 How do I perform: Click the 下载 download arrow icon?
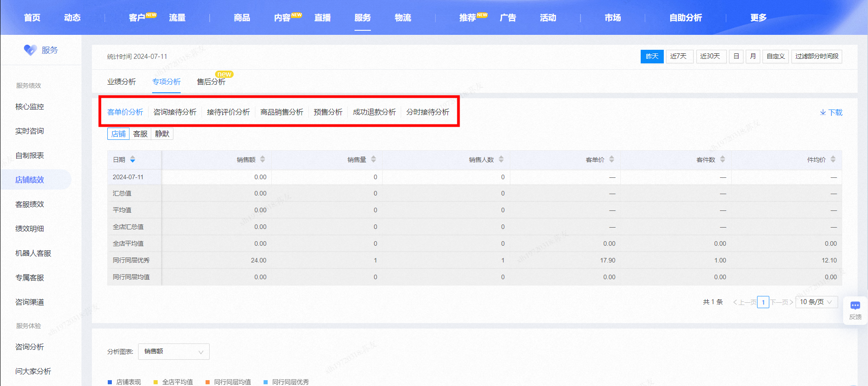point(823,112)
